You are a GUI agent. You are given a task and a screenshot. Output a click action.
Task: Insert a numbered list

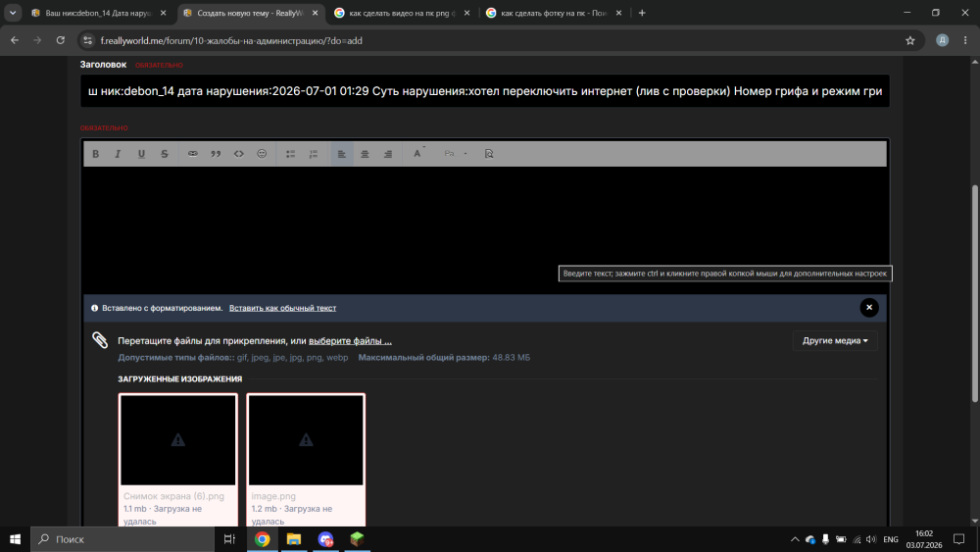pyautogui.click(x=314, y=154)
